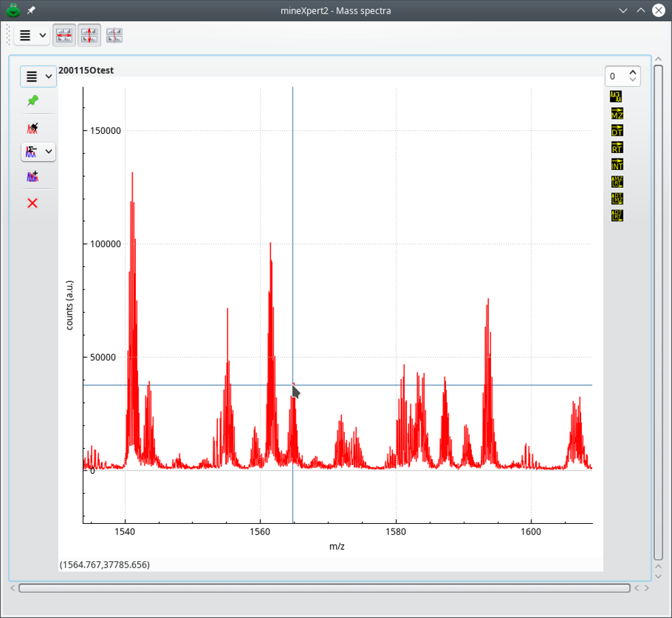Click the RT integration arrow icon
Screen dimensions: 672x618
point(617,148)
